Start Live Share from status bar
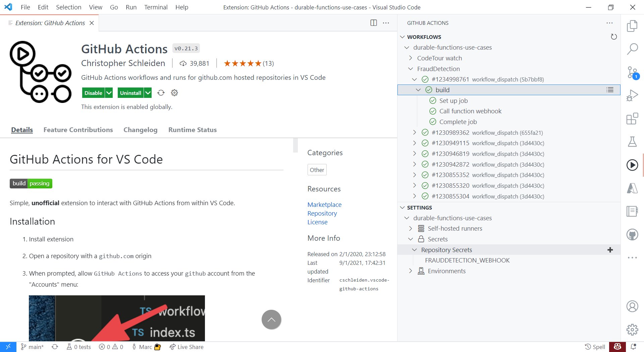644x352 pixels. pyautogui.click(x=186, y=347)
